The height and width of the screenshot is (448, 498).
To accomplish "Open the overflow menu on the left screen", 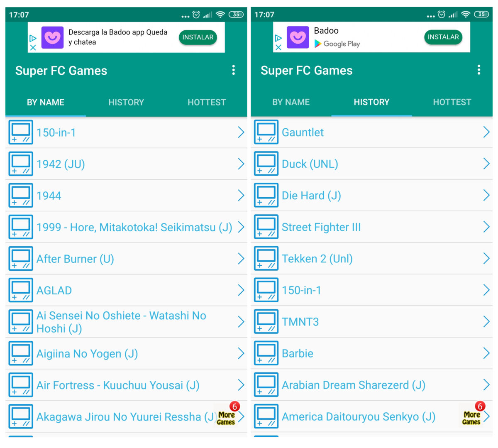I will click(x=234, y=71).
